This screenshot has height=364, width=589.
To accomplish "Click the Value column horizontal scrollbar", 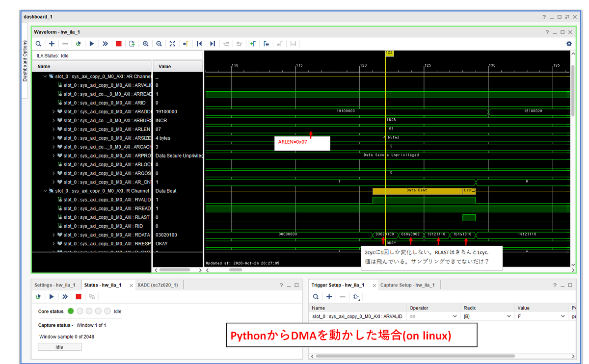I will pyautogui.click(x=175, y=270).
